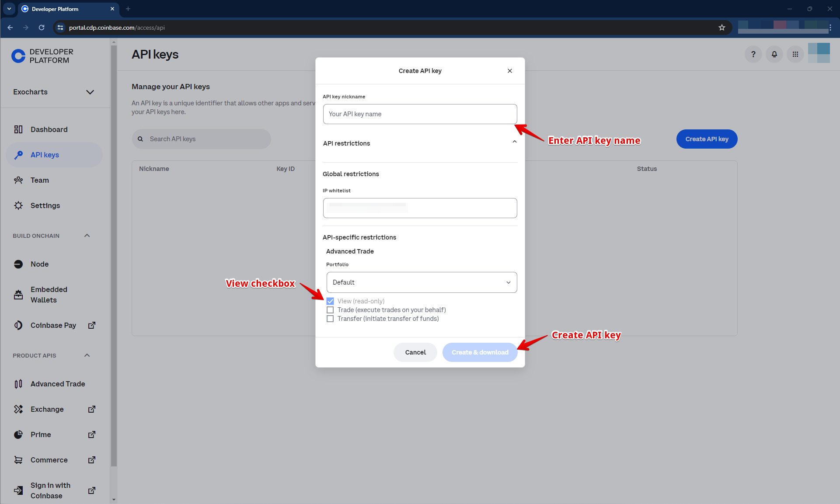
Task: Click the Advanced Trade candlestick icon
Action: pyautogui.click(x=18, y=384)
